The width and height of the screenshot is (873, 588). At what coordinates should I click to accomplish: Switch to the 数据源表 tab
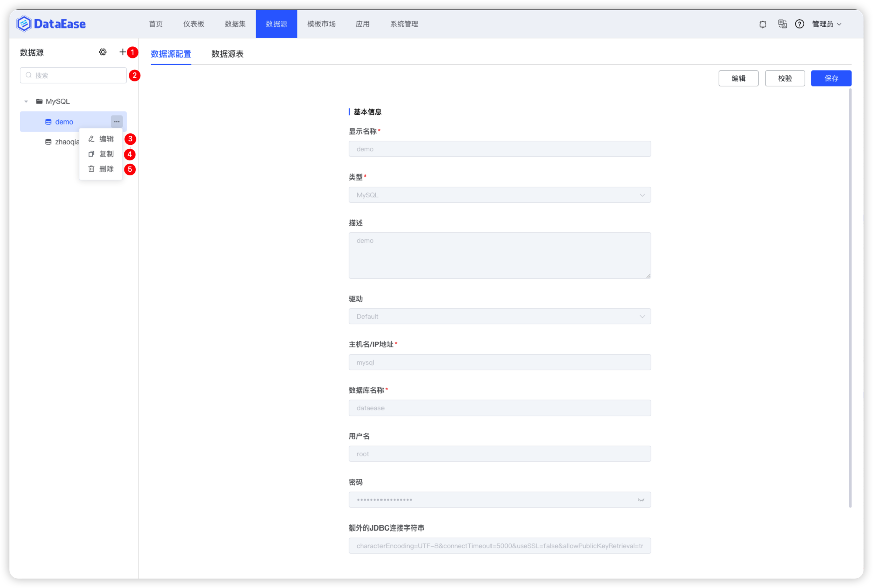point(228,54)
